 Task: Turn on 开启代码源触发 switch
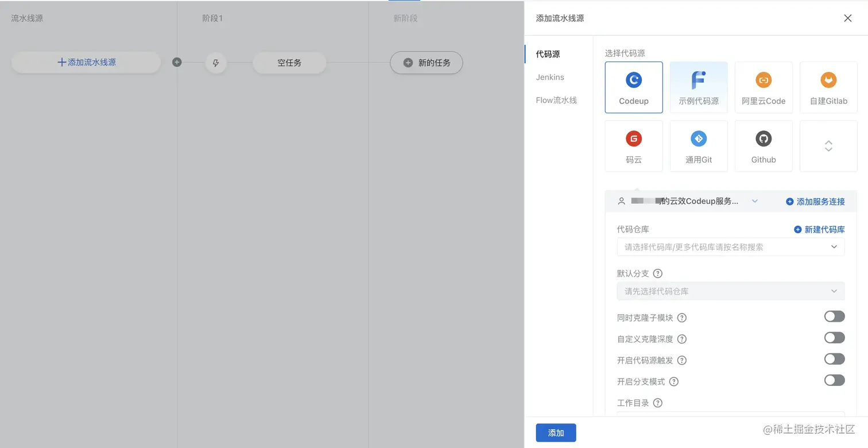[834, 359]
